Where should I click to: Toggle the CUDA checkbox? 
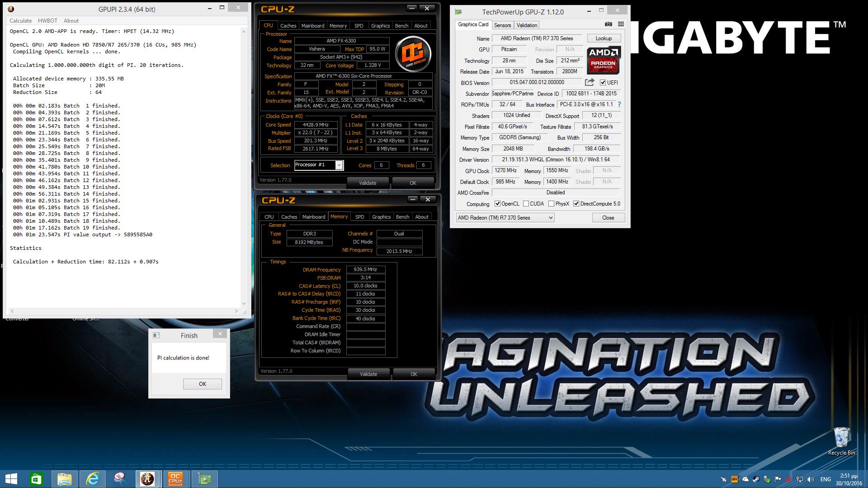click(526, 204)
